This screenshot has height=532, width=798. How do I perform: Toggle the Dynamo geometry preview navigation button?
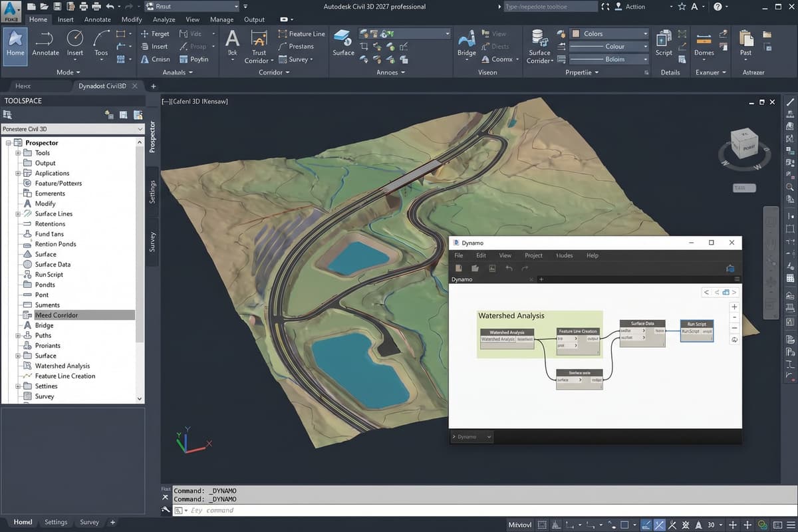click(x=726, y=292)
